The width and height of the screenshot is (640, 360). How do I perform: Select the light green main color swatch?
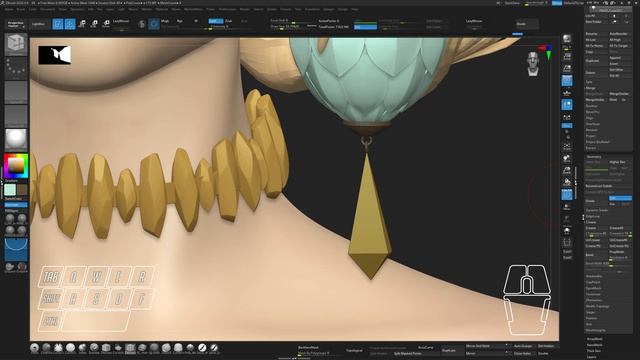click(10, 190)
